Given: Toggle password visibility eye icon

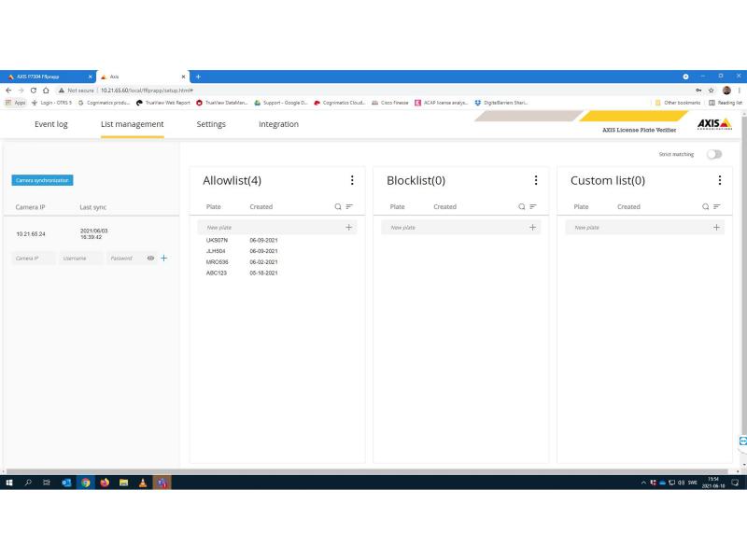Looking at the screenshot, I should pyautogui.click(x=150, y=259).
